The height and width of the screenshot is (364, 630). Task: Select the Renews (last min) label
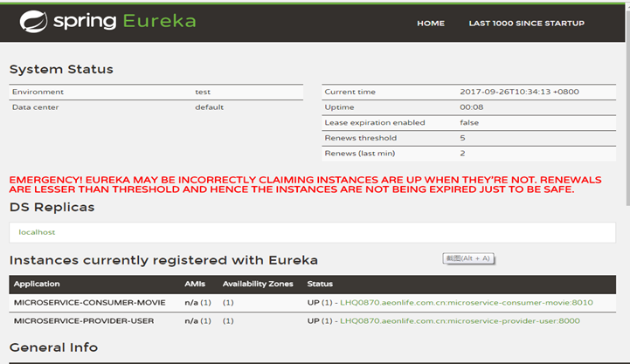coord(360,153)
